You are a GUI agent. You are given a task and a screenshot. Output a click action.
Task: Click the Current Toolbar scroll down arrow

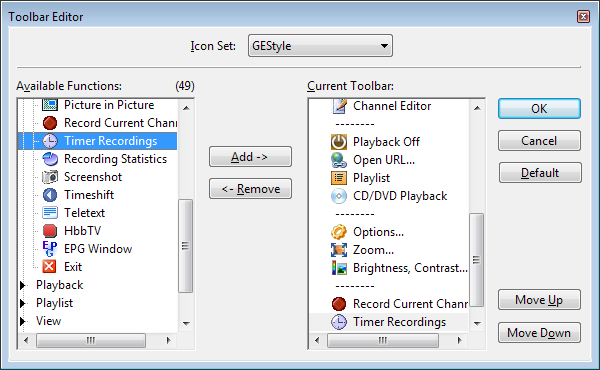477,324
